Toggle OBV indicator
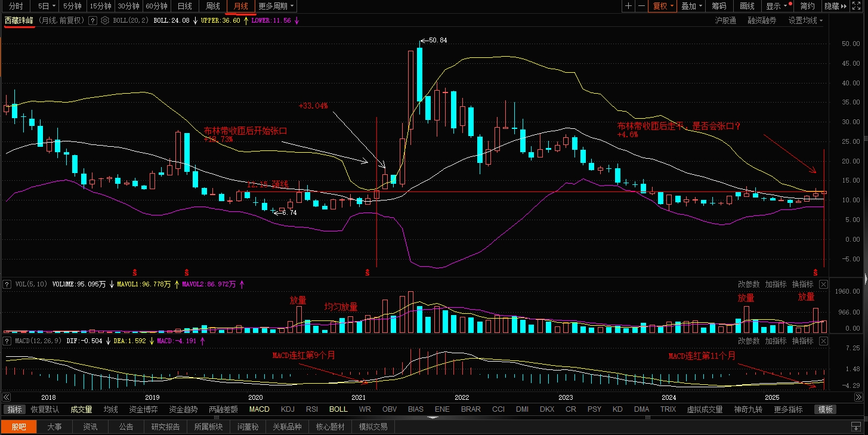 coord(390,409)
